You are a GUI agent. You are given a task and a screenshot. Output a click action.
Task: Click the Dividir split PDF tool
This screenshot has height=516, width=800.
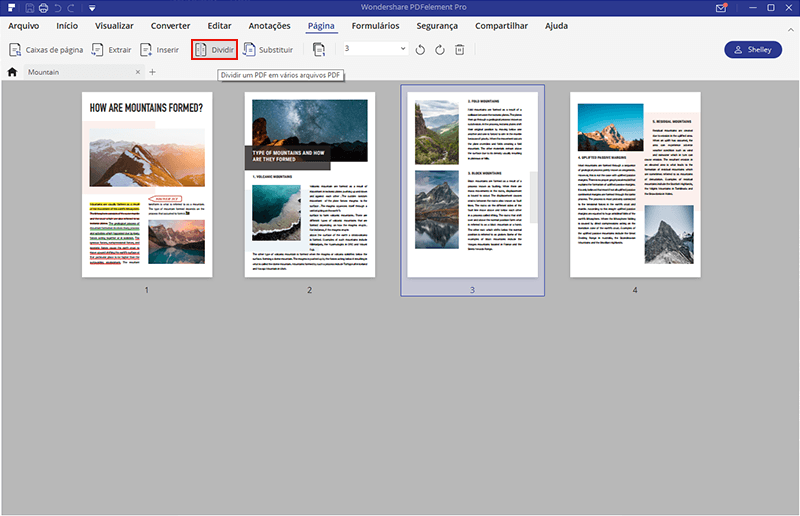[x=214, y=50]
